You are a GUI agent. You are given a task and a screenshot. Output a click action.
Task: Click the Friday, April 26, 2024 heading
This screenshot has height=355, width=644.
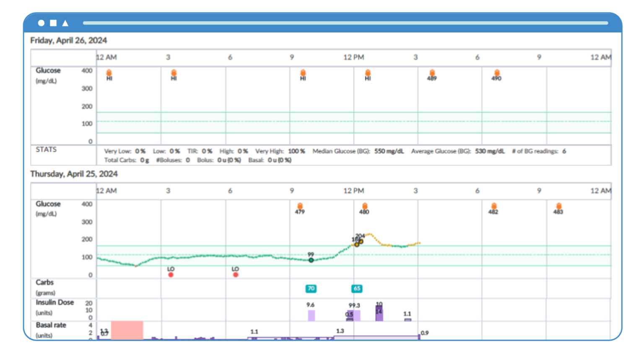69,40
